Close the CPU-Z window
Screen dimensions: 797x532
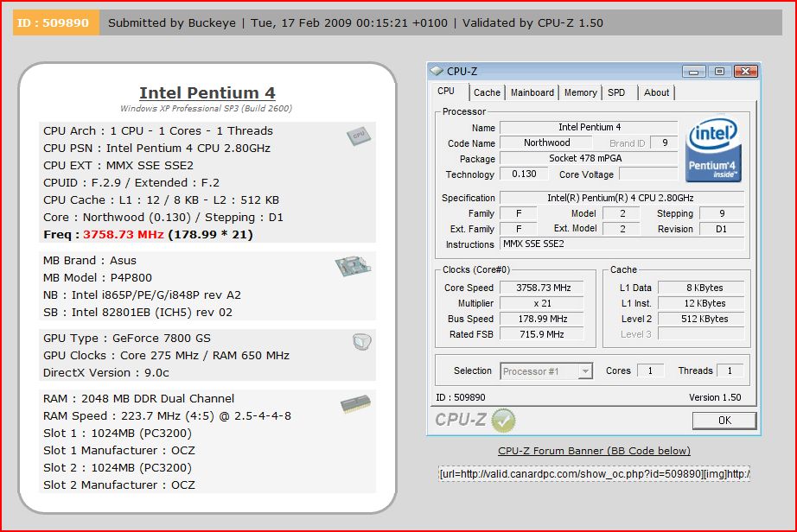click(x=746, y=72)
